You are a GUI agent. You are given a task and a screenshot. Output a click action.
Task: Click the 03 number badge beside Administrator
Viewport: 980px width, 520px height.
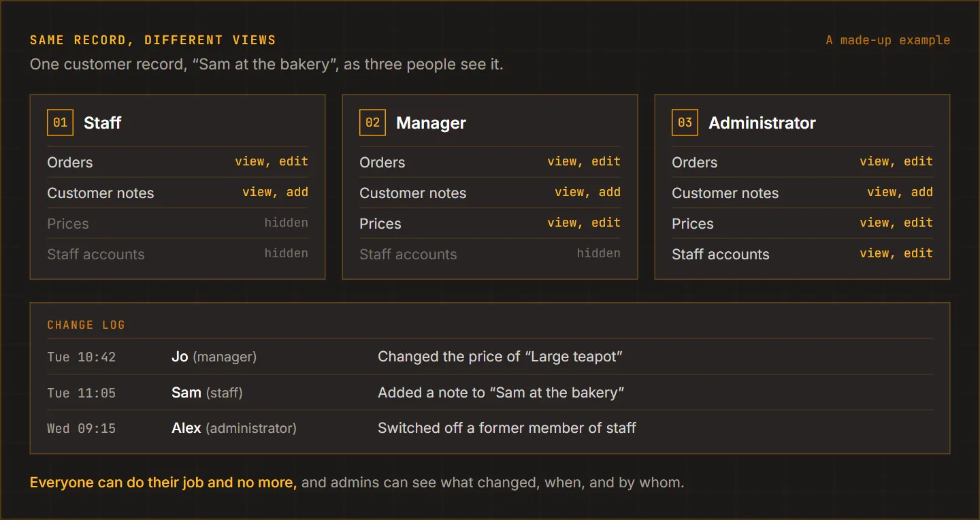(x=685, y=123)
